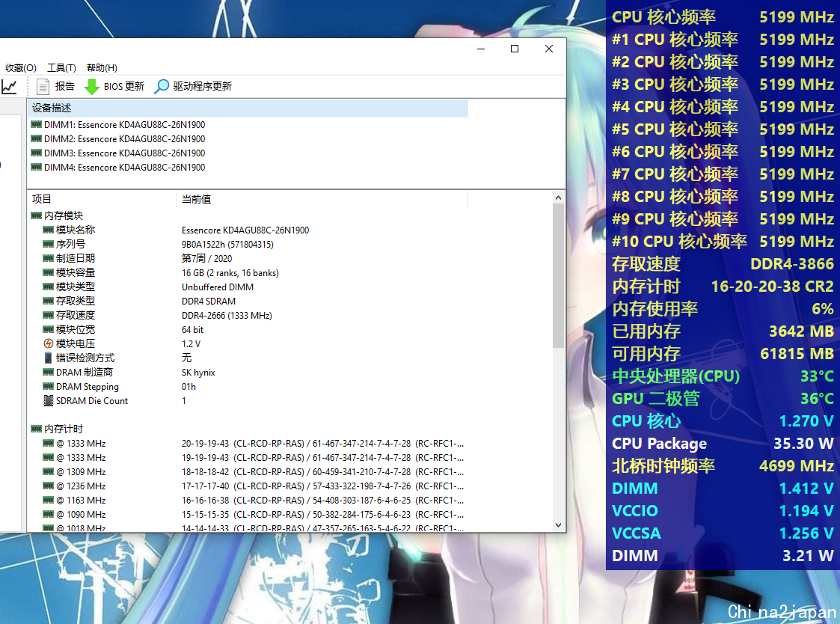Click the icon next to DRAM Stepping
This screenshot has height=624, width=840.
[x=48, y=387]
